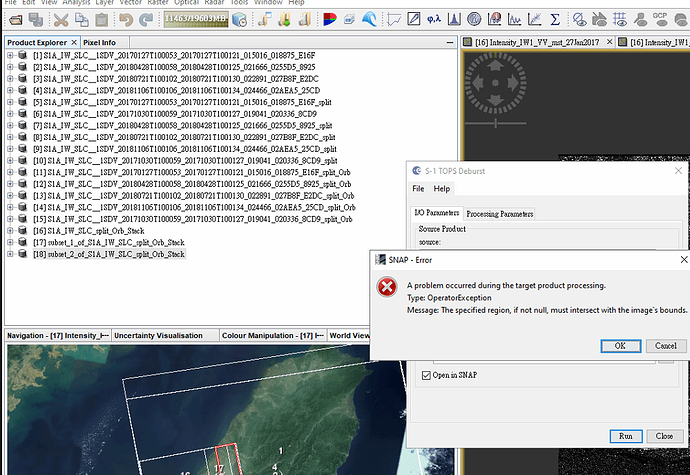
Task: Click the pencil drawing tool icon
Action: [414, 19]
